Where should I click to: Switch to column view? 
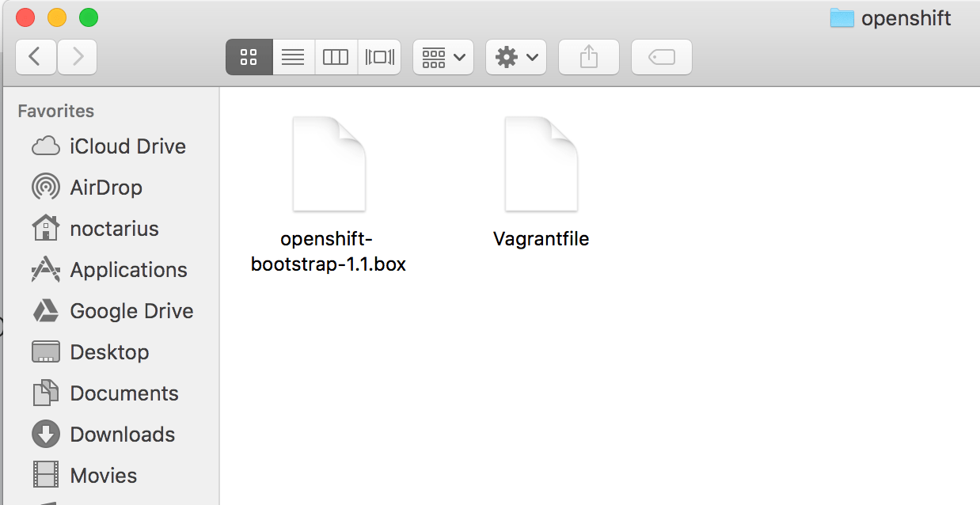click(x=336, y=57)
